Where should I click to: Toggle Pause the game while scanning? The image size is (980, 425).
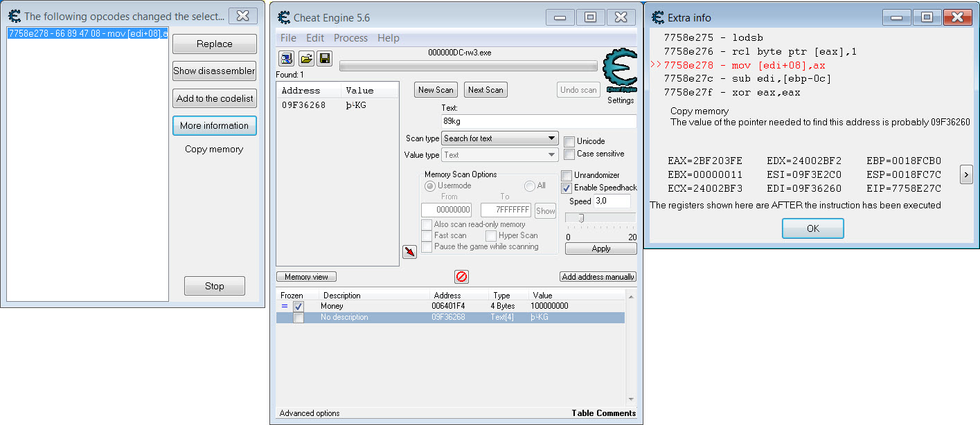[427, 246]
